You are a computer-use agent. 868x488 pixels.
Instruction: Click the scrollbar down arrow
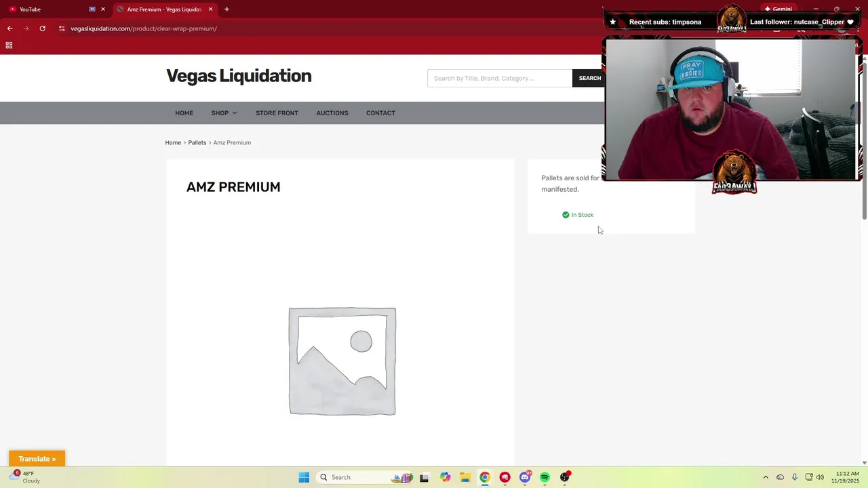click(x=864, y=463)
